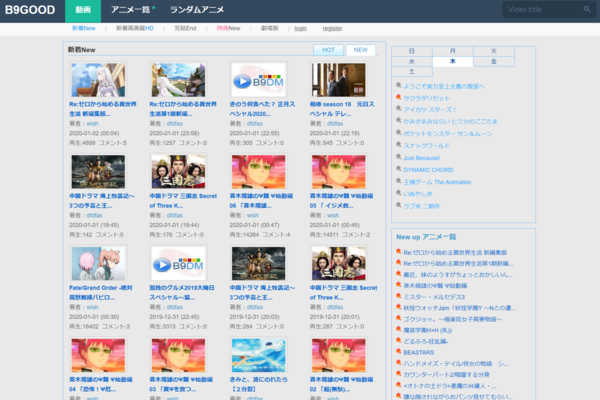Open Fate/Grand Order thumbnail
Image resolution: width=600 pixels, height=400 pixels.
pos(98,263)
